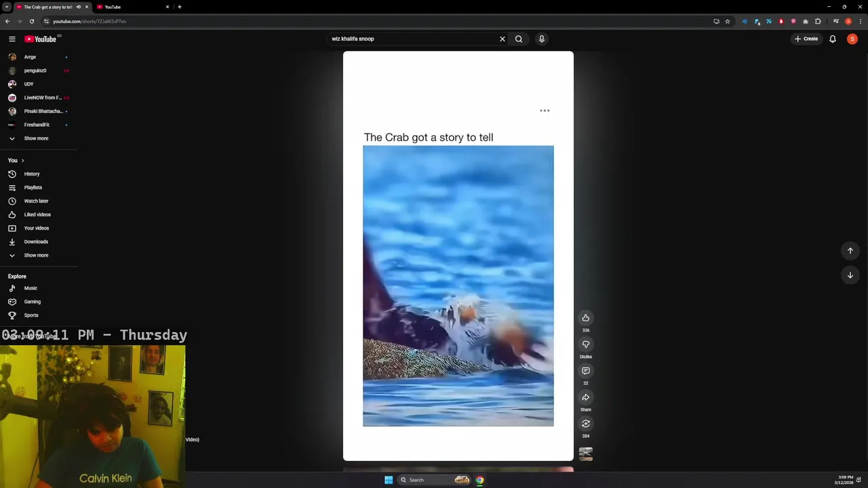Click the Create button
The height and width of the screenshot is (488, 868).
tap(806, 39)
